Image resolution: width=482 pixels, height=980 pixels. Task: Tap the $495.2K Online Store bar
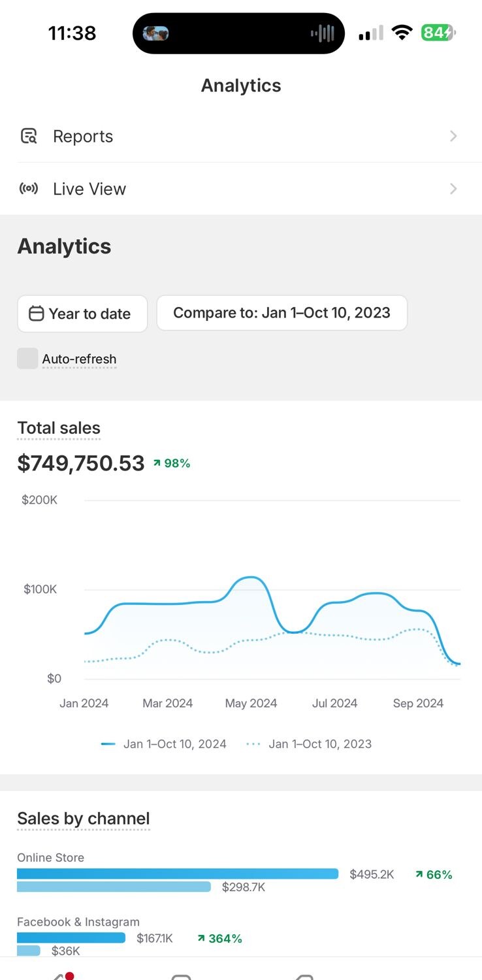pos(178,874)
